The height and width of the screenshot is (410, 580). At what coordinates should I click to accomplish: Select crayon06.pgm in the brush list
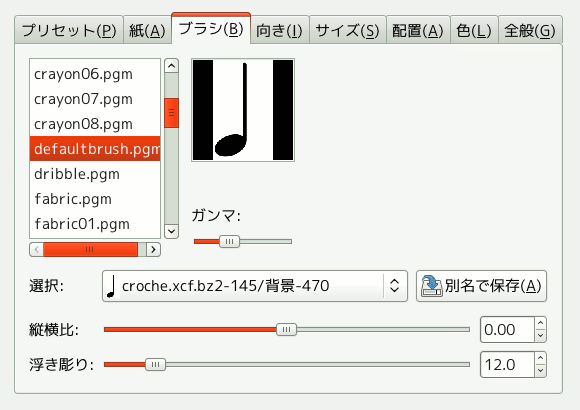coord(95,74)
